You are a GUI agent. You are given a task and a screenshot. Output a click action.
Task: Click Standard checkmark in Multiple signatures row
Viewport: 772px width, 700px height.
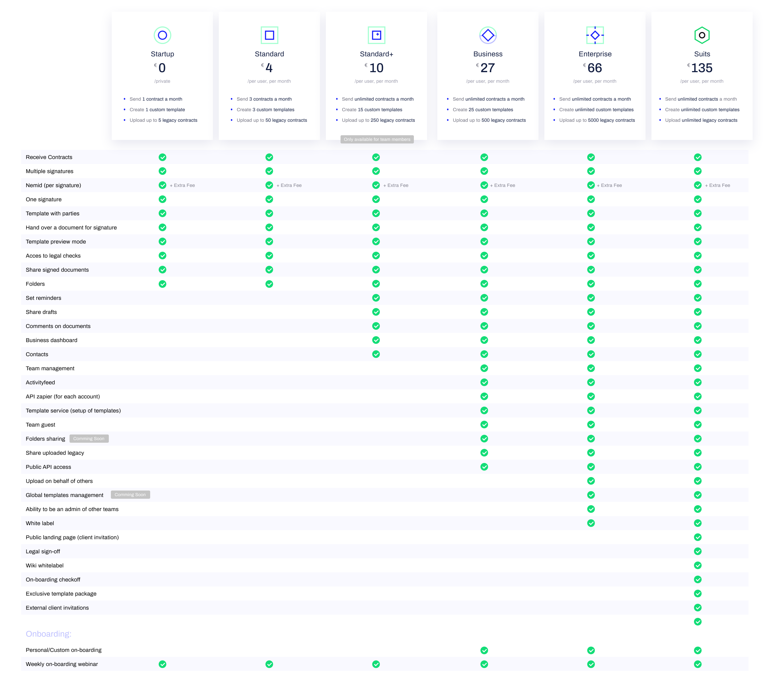(x=269, y=171)
